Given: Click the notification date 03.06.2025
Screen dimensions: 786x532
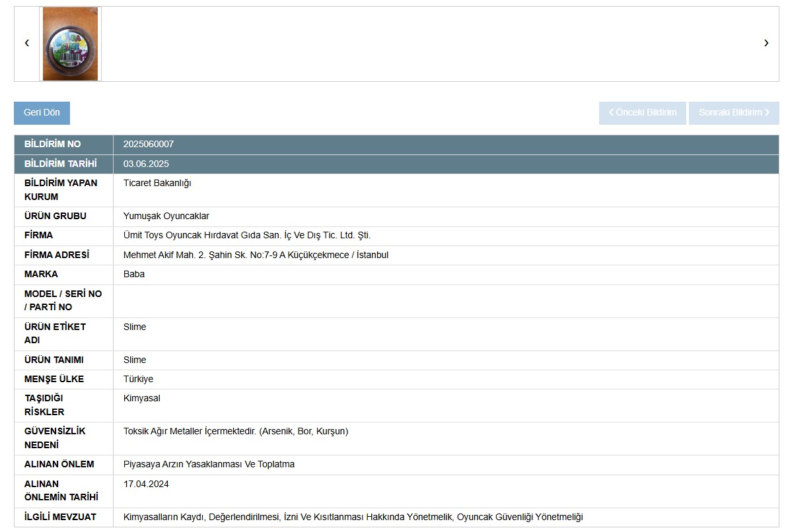Looking at the screenshot, I should coord(146,164).
